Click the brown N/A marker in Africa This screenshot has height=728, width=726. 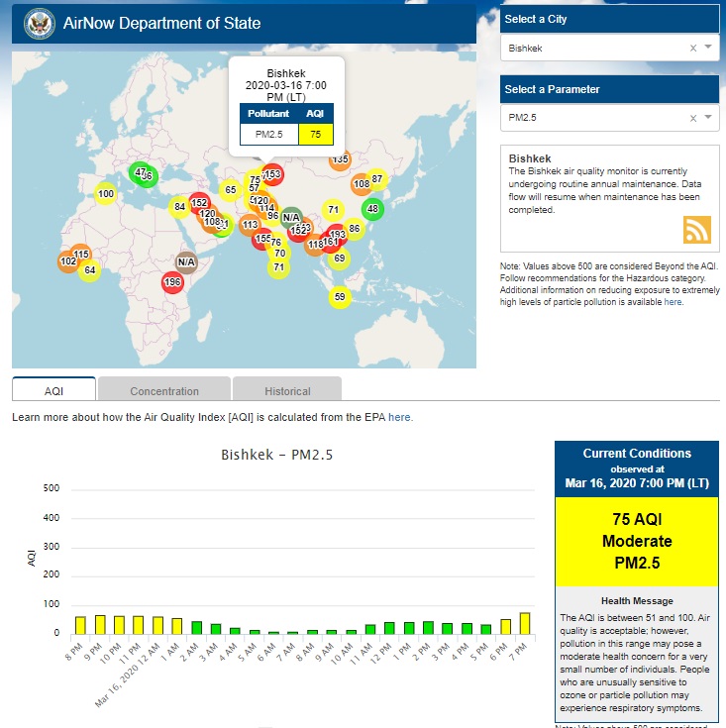pyautogui.click(x=185, y=262)
